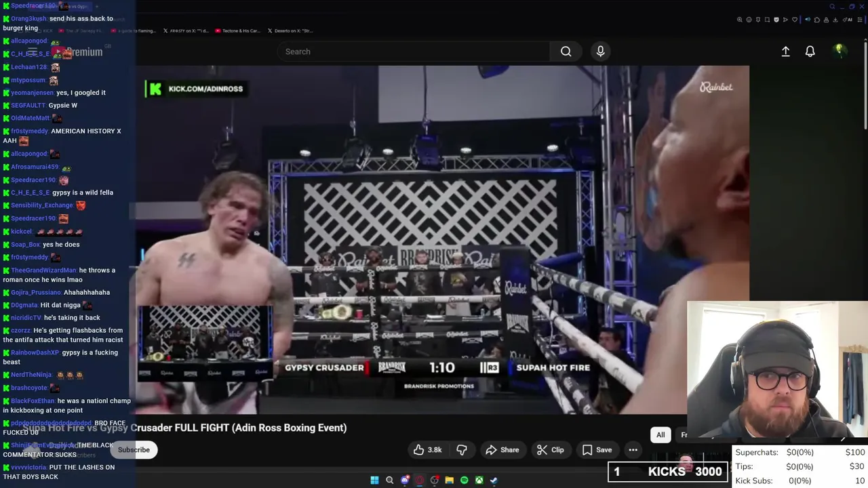Start voice search with the microphone

click(x=600, y=52)
